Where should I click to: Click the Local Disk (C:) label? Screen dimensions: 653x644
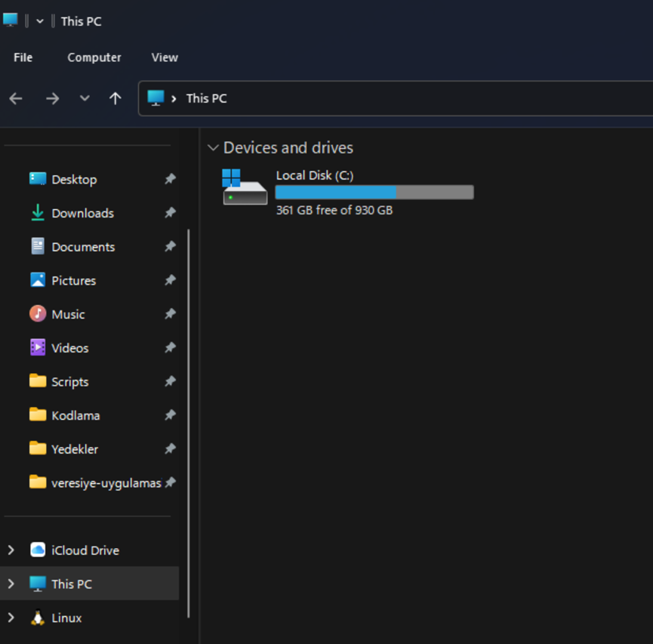pyautogui.click(x=315, y=175)
